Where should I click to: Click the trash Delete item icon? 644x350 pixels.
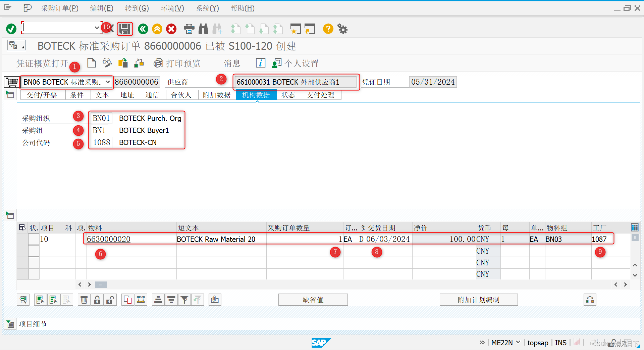coord(84,300)
